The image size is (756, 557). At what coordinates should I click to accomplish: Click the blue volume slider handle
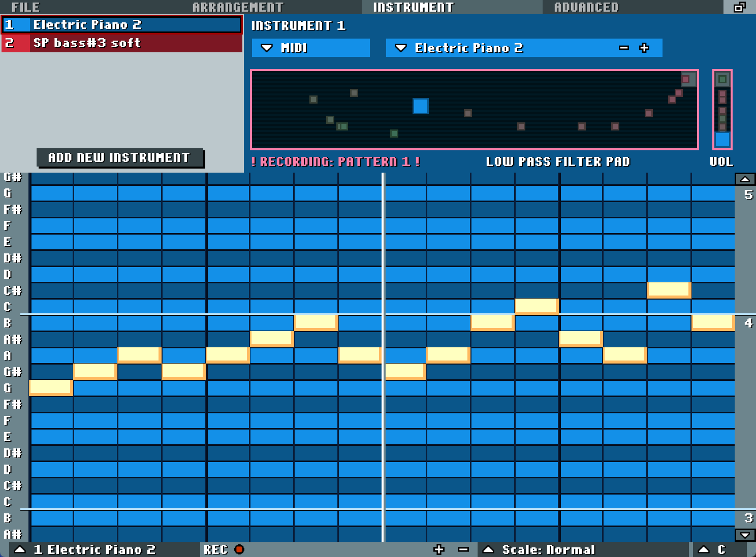tap(722, 139)
